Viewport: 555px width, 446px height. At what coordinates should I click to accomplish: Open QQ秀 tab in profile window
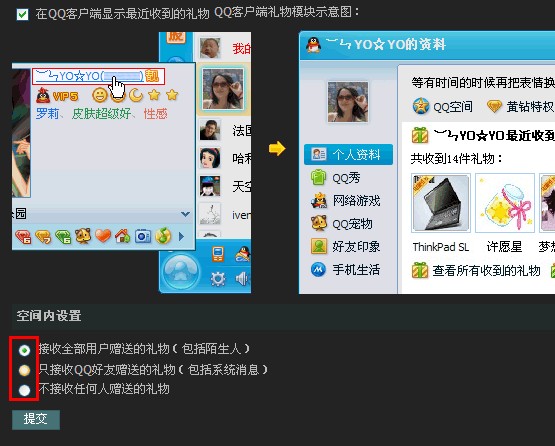pyautogui.click(x=336, y=178)
